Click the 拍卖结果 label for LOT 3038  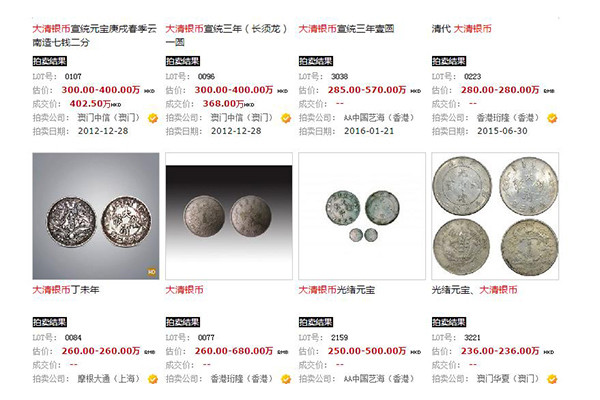point(316,61)
